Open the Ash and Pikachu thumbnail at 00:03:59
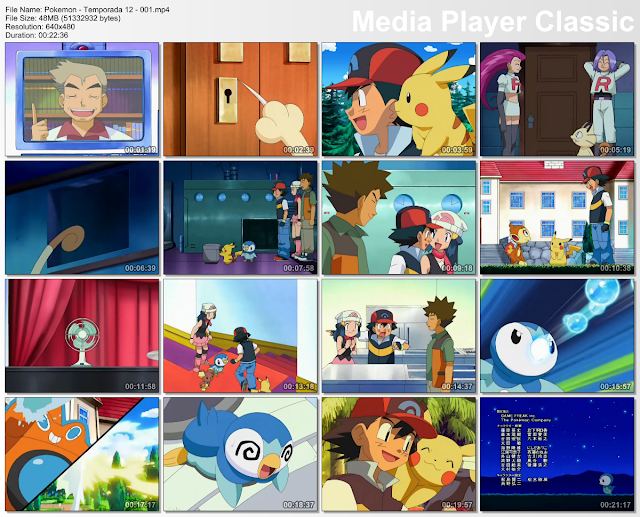This screenshot has height=517, width=640. 399,99
